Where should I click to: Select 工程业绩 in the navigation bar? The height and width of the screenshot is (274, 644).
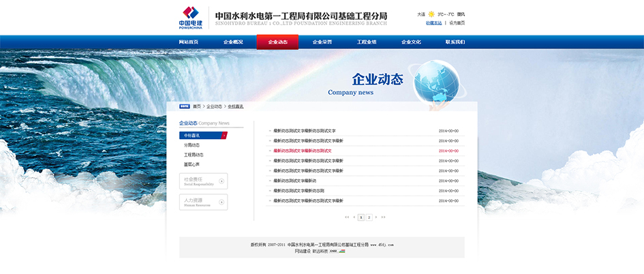(367, 42)
